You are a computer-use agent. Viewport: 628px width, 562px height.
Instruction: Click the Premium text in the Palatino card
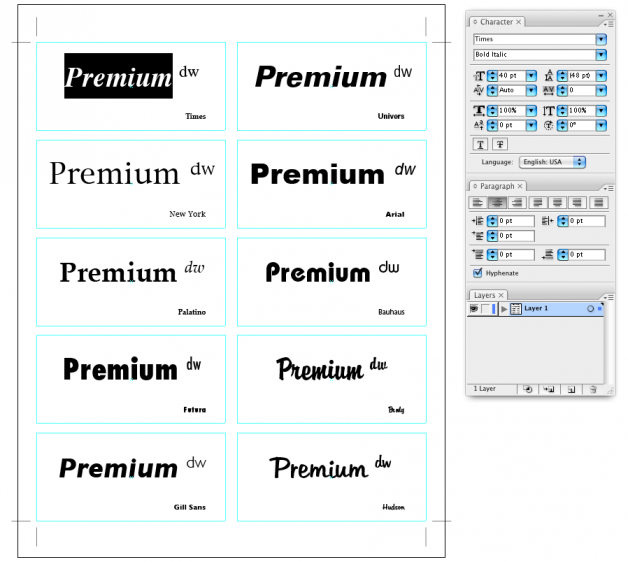click(118, 272)
